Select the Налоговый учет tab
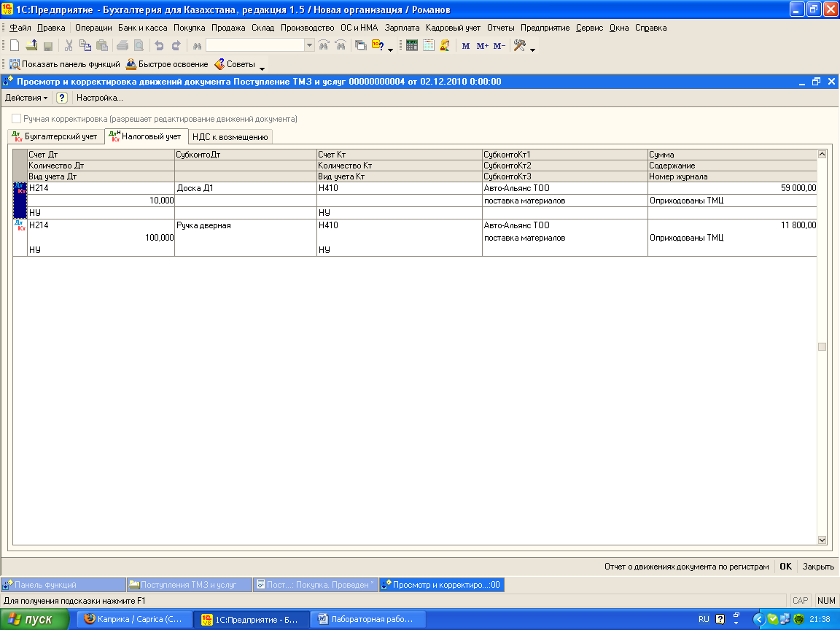This screenshot has width=840, height=630. [146, 136]
